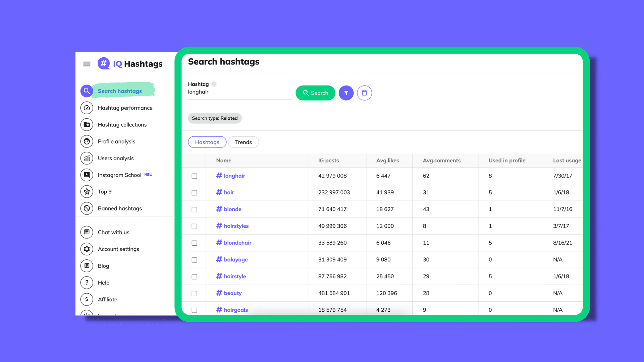The image size is (644, 362).
Task: Sort by IG posts column header
Action: pos(328,161)
